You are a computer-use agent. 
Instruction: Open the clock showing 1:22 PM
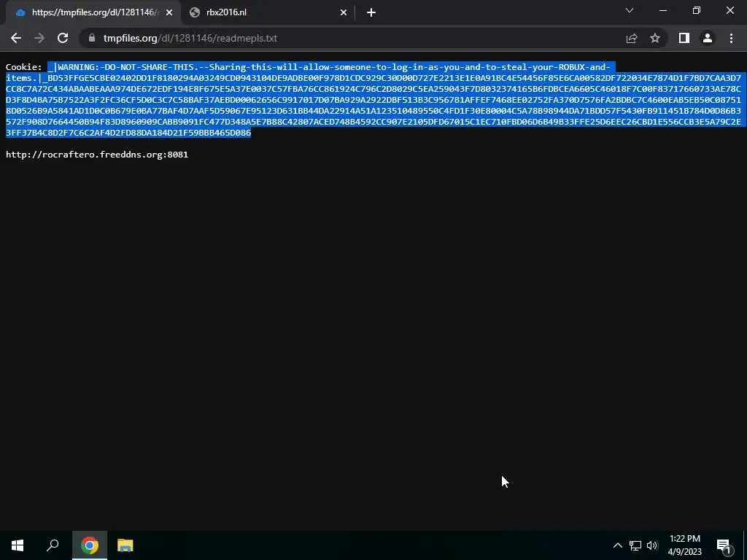(684, 545)
